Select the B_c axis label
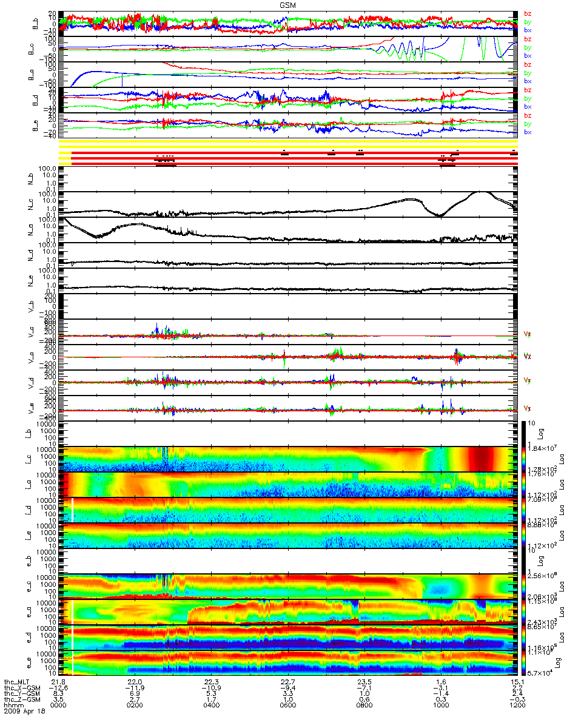The image size is (564, 728). click(31, 50)
